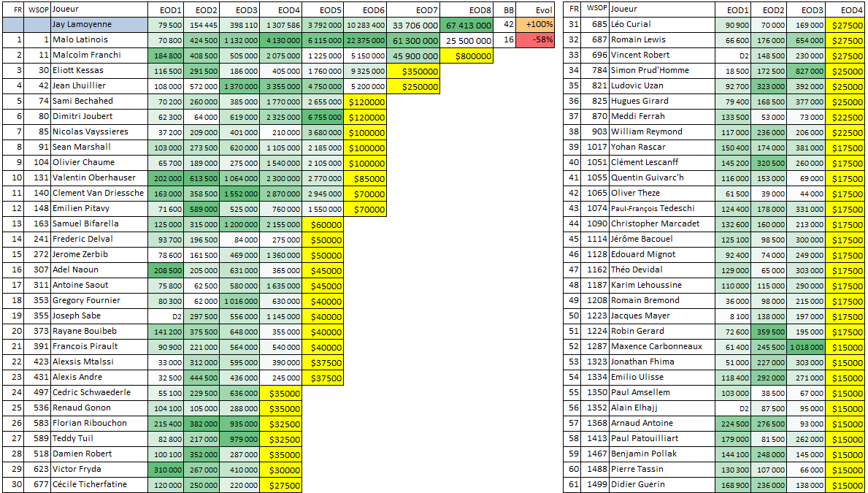Screen dimensions: 868x493
Task: Click the William Reymond name cell
Action: coord(661,132)
